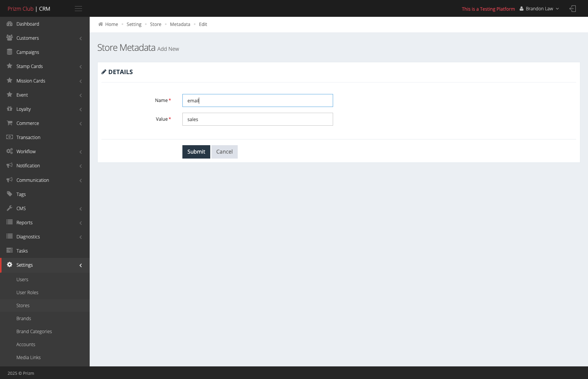Expand the Notification menu chevron
The image size is (588, 379).
(x=81, y=166)
